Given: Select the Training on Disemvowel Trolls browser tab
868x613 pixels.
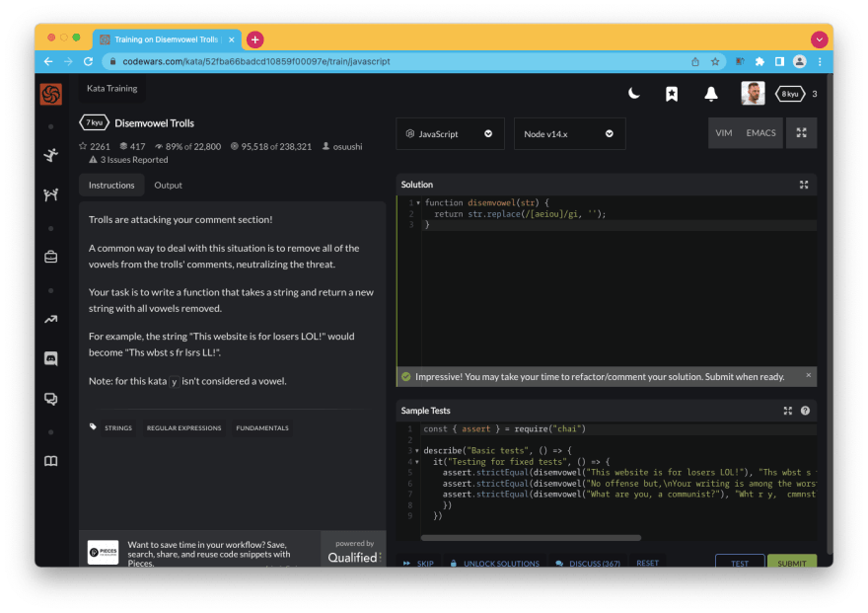Looking at the screenshot, I should 167,39.
